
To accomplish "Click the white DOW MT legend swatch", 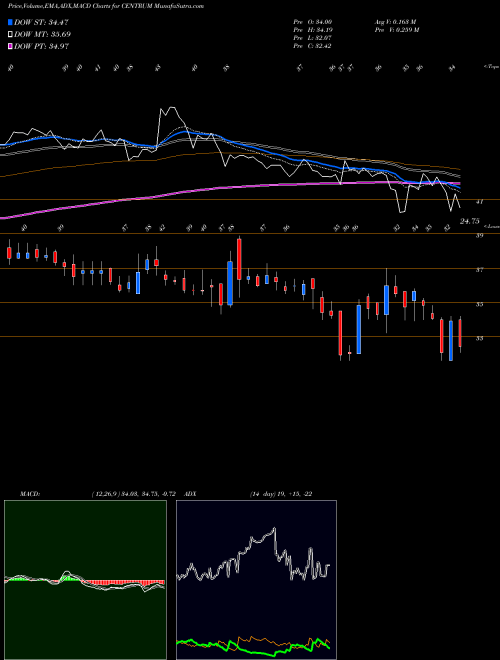I will click(11, 34).
